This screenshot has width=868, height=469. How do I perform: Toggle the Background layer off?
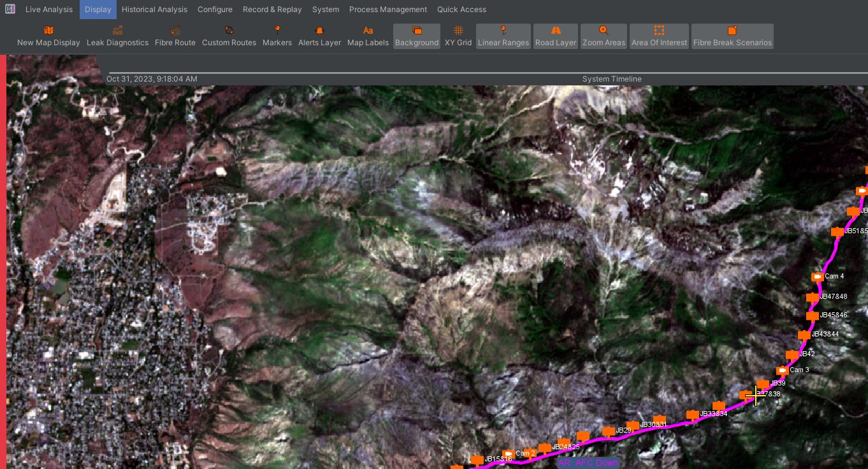coord(416,36)
